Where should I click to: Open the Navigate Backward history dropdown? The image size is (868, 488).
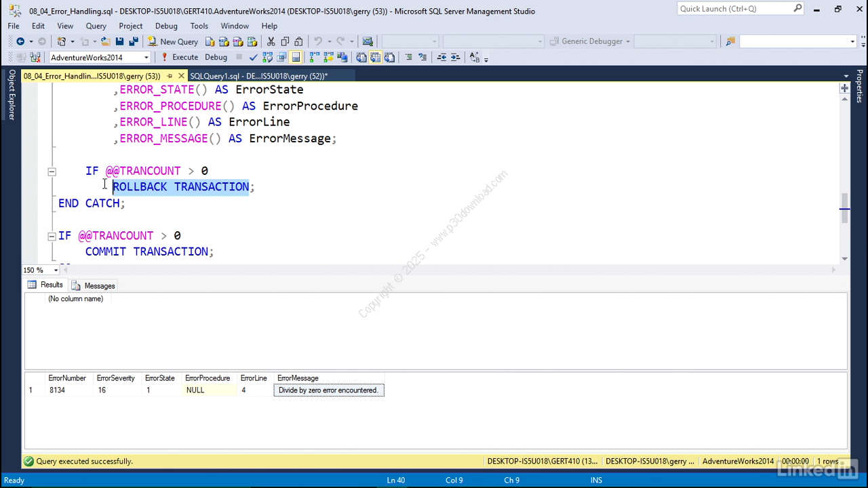pos(31,41)
